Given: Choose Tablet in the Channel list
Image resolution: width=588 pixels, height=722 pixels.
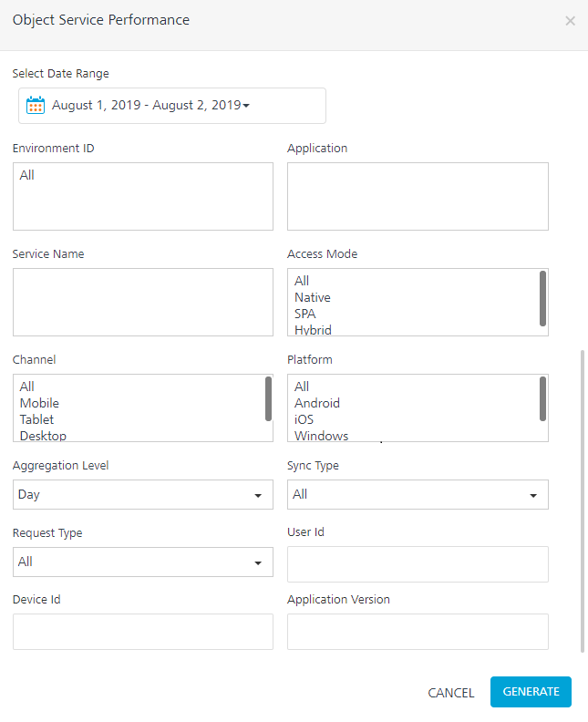Looking at the screenshot, I should [x=36, y=419].
